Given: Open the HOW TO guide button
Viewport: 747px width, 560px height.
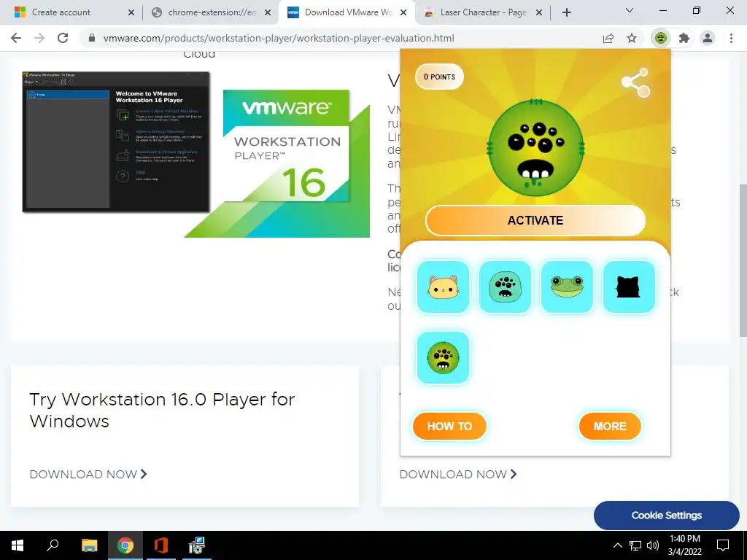Looking at the screenshot, I should pyautogui.click(x=449, y=426).
